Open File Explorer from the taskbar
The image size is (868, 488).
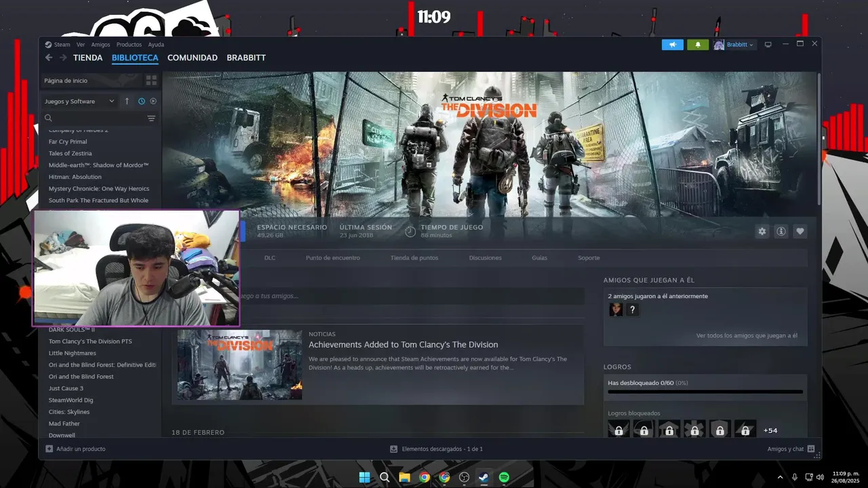pos(404,477)
